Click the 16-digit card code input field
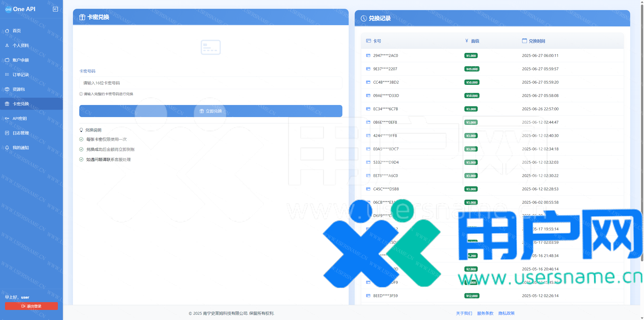This screenshot has width=644, height=320. [x=211, y=83]
